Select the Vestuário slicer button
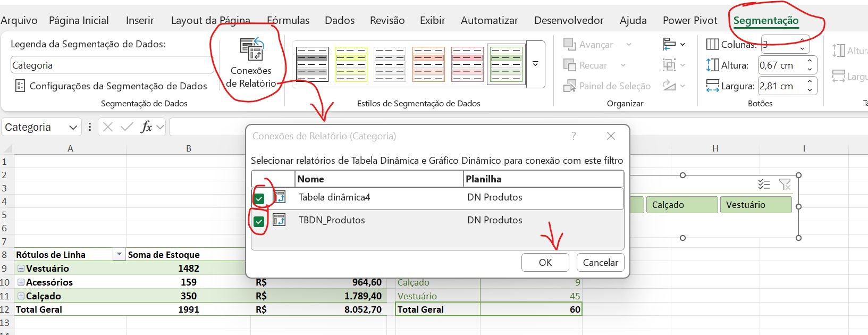The image size is (868, 335). [756, 205]
